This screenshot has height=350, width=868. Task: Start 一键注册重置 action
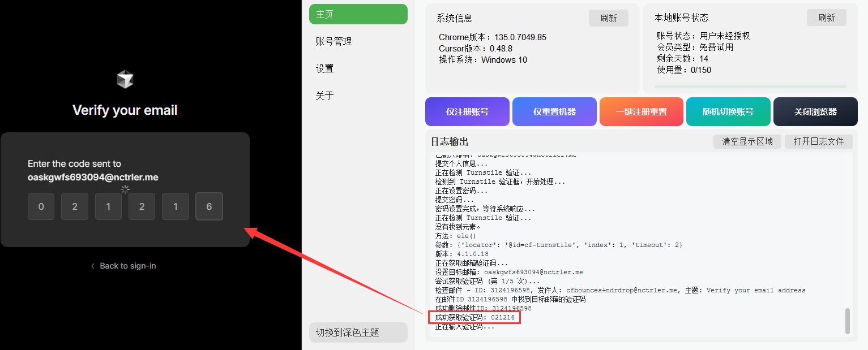click(x=642, y=111)
